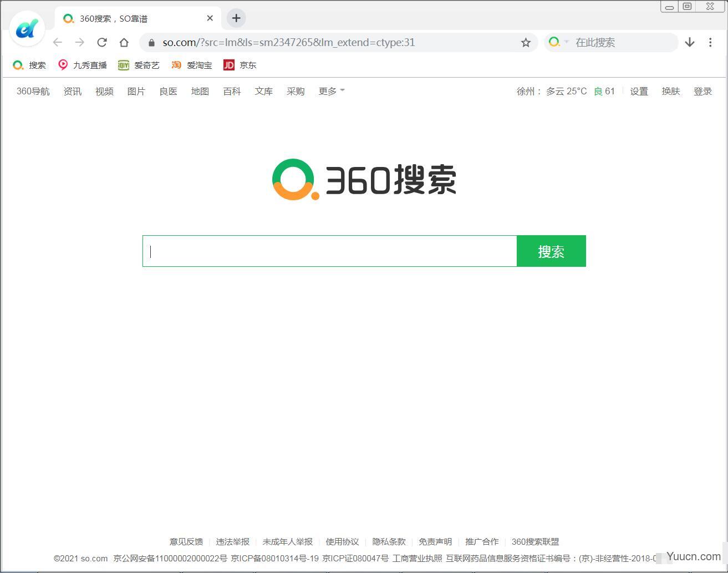View site security lock info
Viewport: 728px width, 573px height.
point(151,43)
